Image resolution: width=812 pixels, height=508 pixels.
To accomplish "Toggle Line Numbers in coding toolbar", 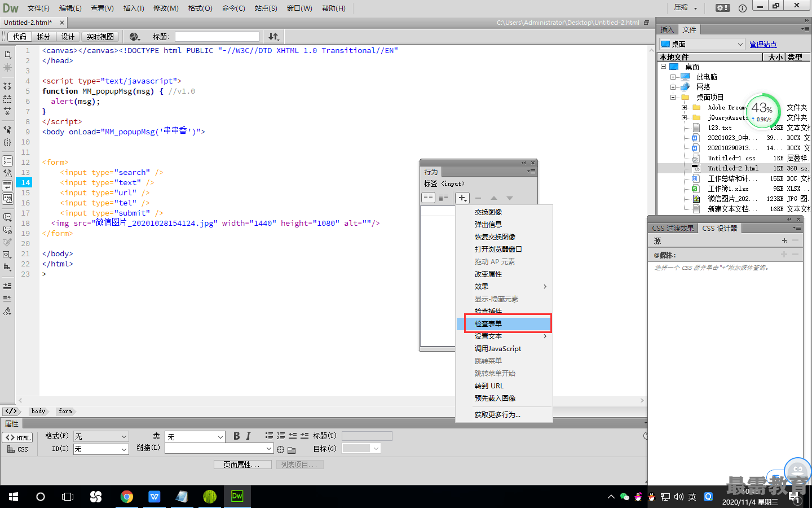I will [x=8, y=161].
